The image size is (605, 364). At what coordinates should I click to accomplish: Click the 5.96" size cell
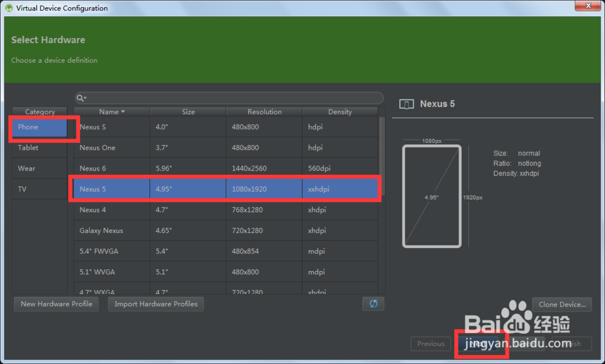coord(188,169)
